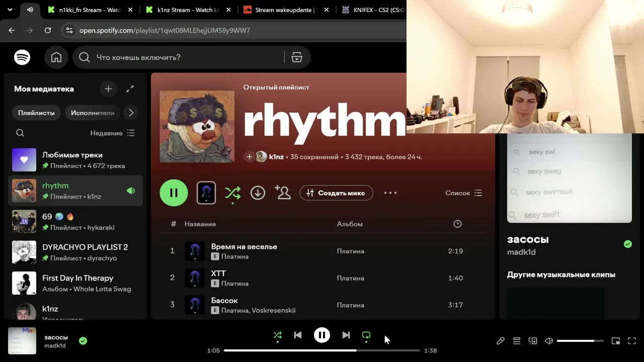Open the rhythm playlist cover image
This screenshot has width=644, height=362.
pyautogui.click(x=197, y=127)
